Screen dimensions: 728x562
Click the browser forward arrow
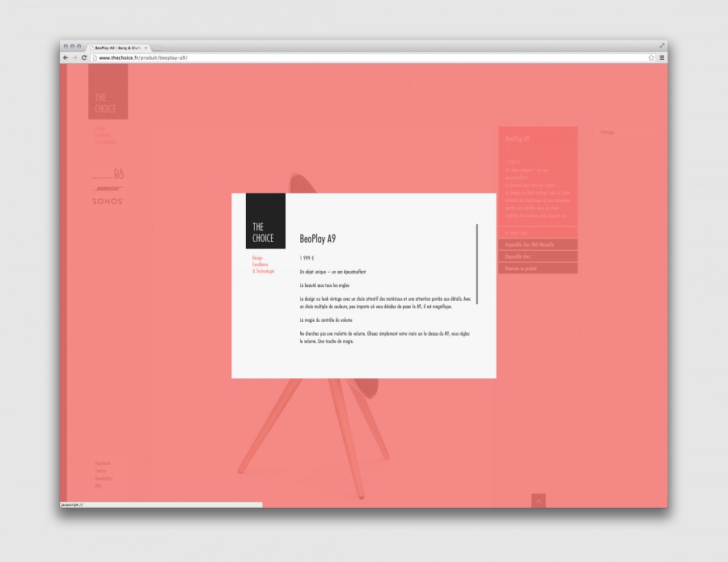click(74, 57)
